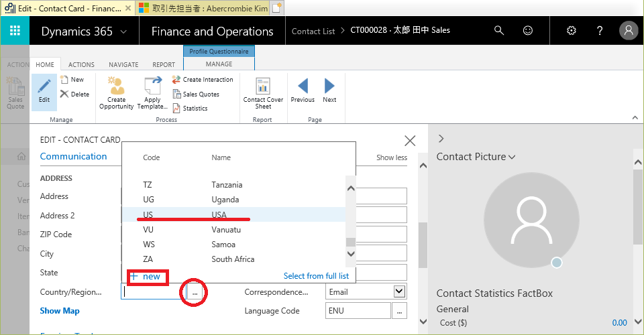Screen dimensions: 644x335
Task: Click the Language Code lookup ellipsis button
Action: coord(399,311)
